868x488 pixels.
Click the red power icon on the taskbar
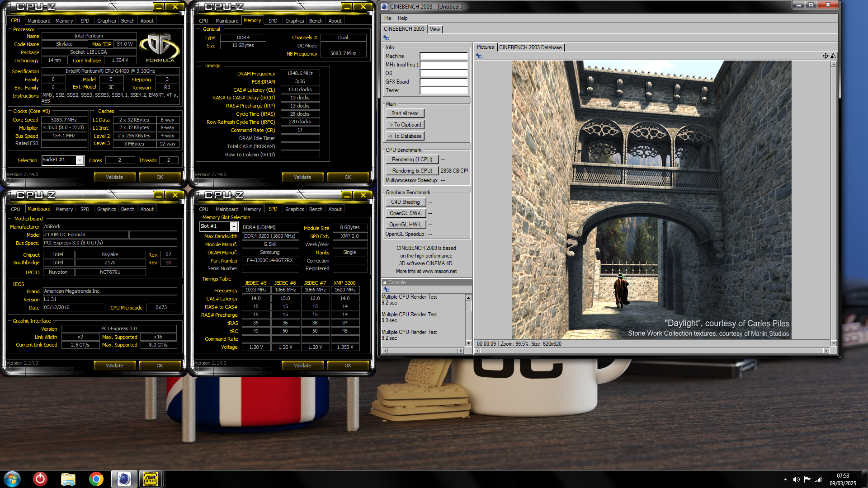coord(40,479)
